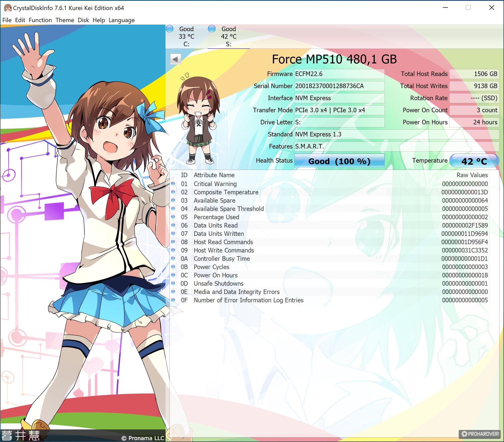Click status orb for Critical Warning

point(173,184)
